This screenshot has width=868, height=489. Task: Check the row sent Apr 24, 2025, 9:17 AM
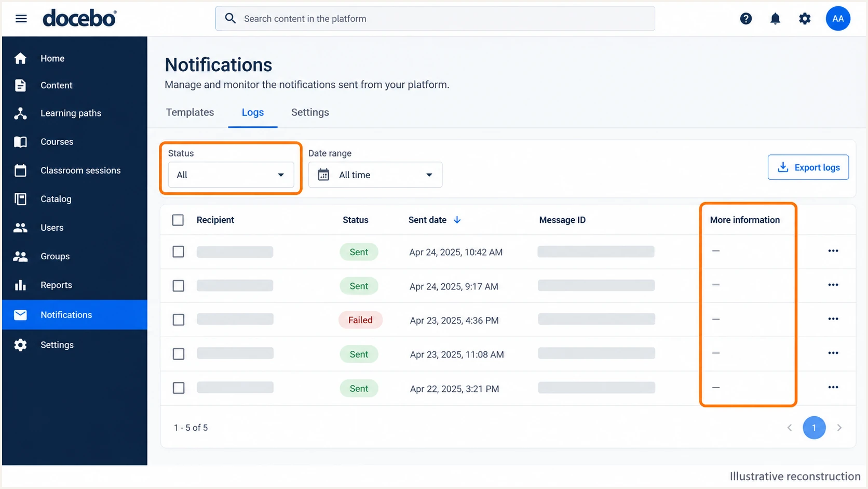[x=178, y=286]
